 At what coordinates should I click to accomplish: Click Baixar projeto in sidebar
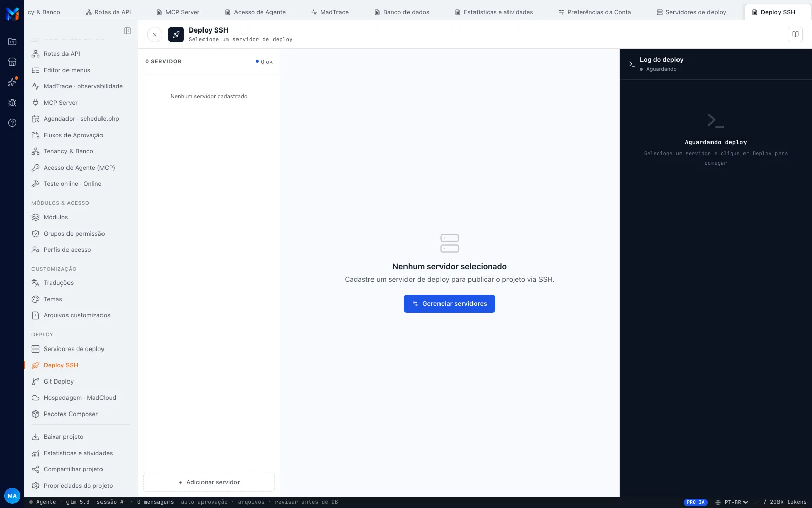click(x=81, y=437)
